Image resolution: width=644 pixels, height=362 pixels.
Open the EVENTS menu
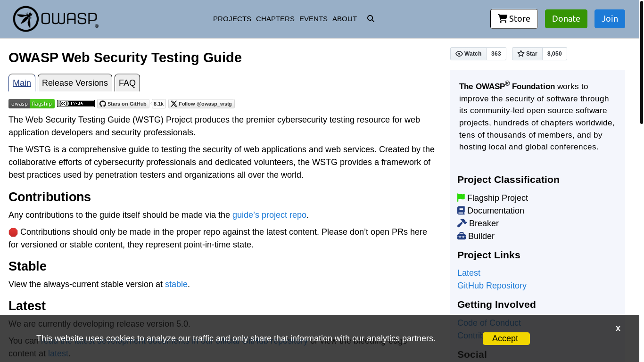314,19
